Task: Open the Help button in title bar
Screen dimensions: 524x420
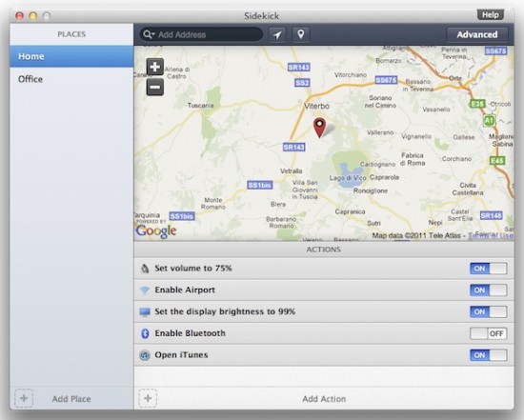Action: click(x=491, y=15)
